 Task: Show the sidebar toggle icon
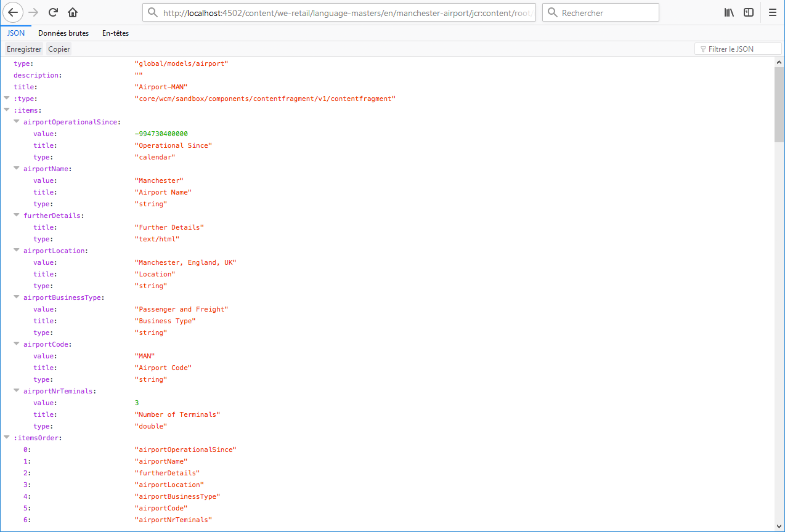pos(749,12)
